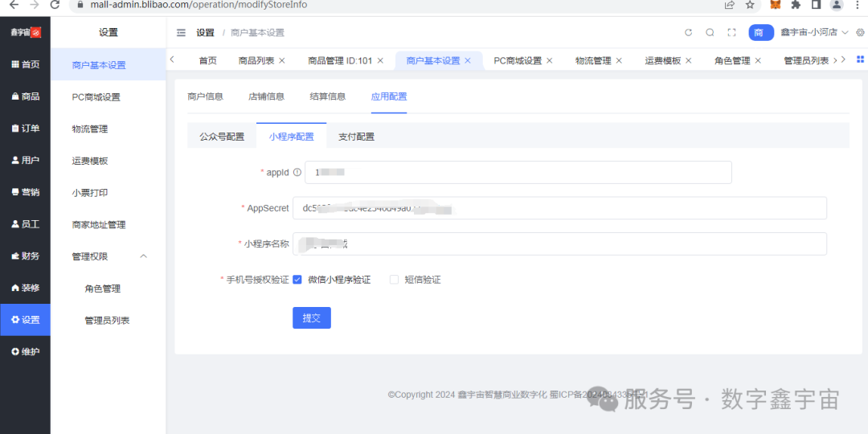Open the browser profile avatar
This screenshot has height=434, width=868.
point(837,5)
